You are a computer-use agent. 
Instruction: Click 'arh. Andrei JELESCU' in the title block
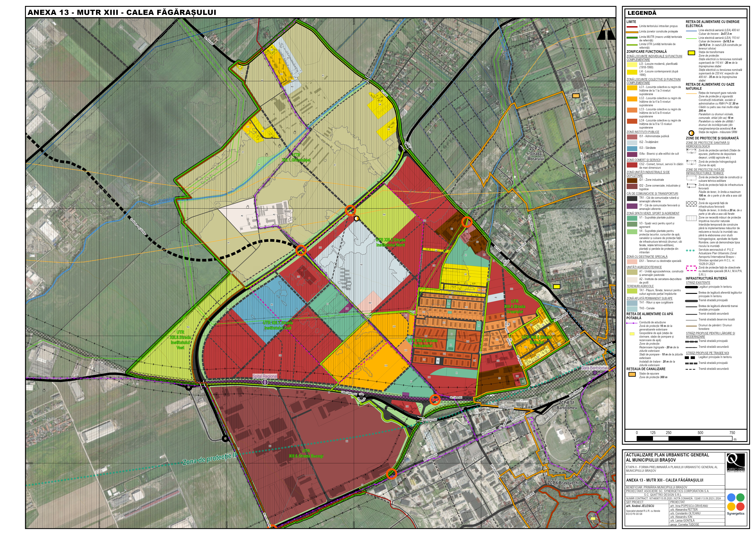coord(640,506)
